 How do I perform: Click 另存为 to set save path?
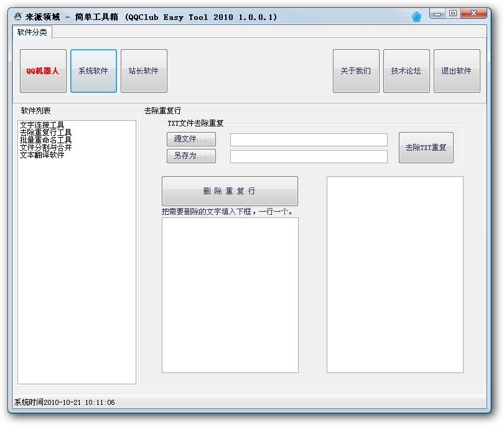(x=191, y=156)
